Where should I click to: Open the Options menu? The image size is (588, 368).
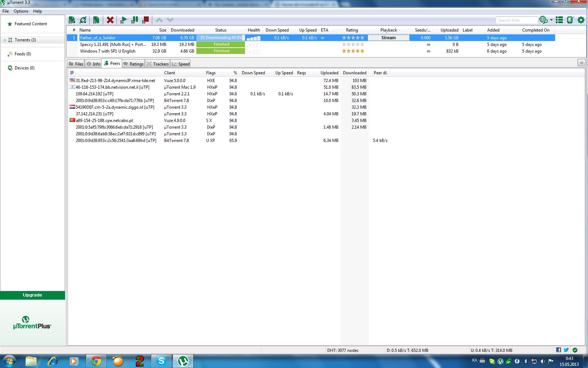tap(21, 11)
